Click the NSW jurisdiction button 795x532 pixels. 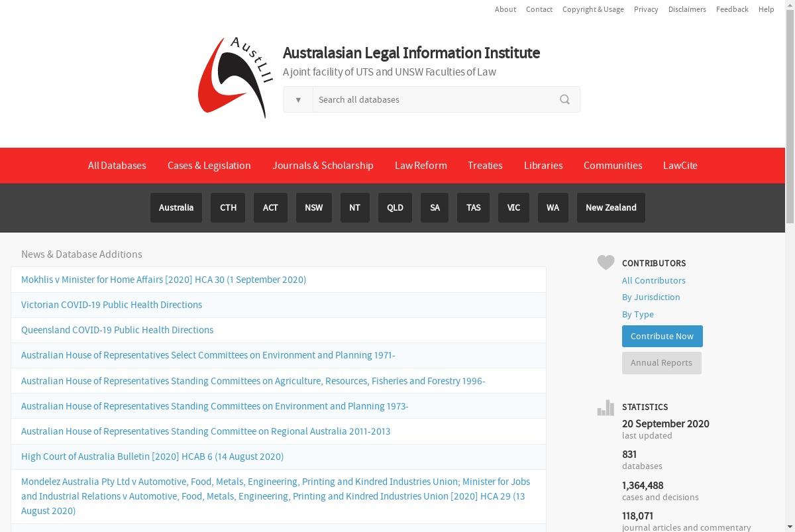(x=314, y=207)
